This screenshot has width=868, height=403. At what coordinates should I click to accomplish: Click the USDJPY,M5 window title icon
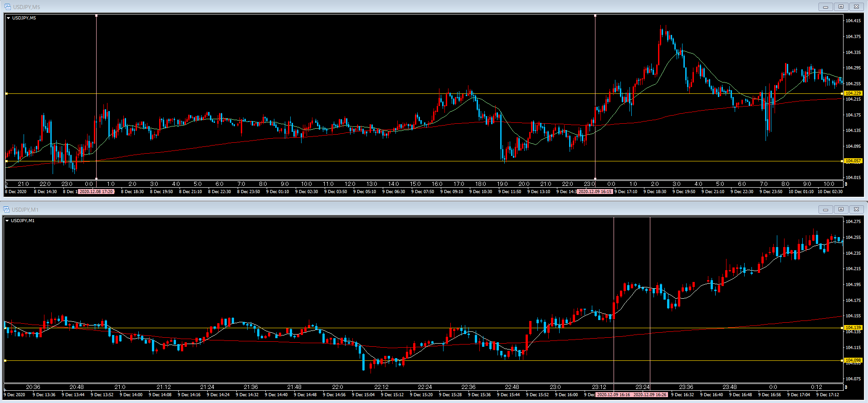pos(7,7)
